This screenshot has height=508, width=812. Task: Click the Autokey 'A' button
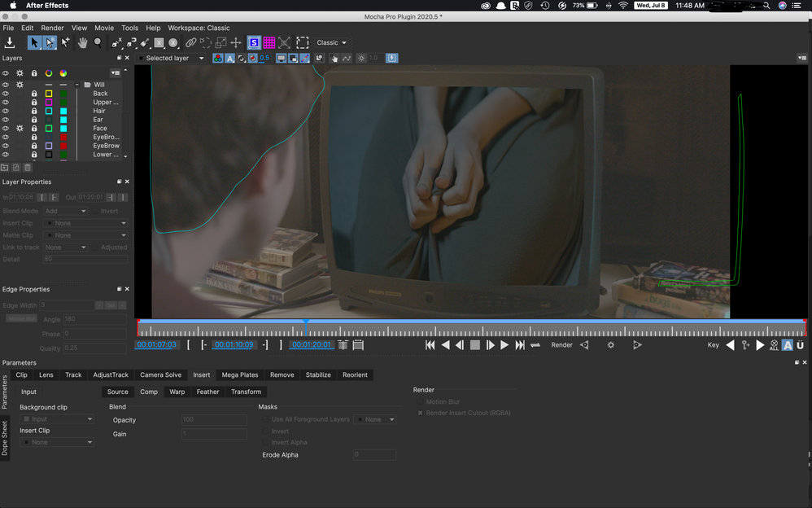pos(787,345)
